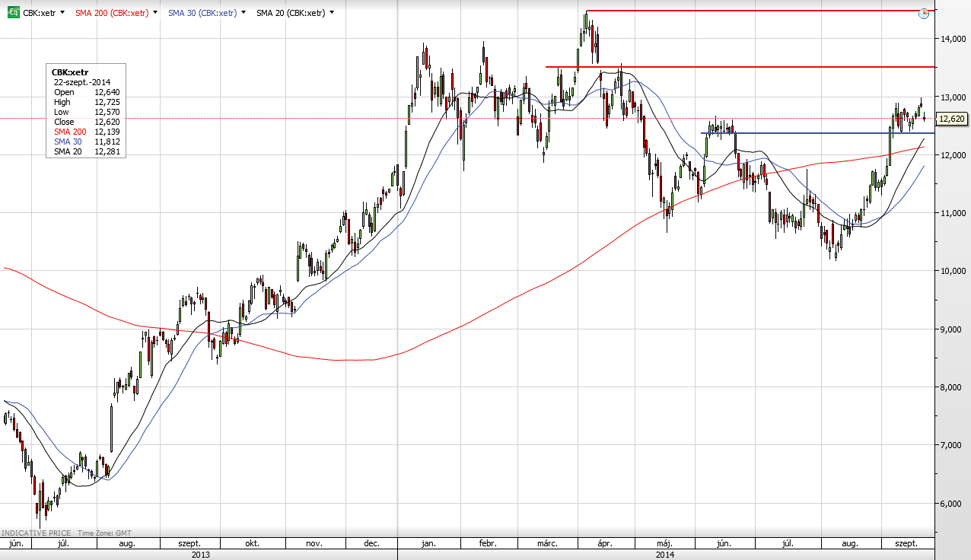Click the 10,000 price axis label
This screenshot has width=971, height=560.
point(953,271)
